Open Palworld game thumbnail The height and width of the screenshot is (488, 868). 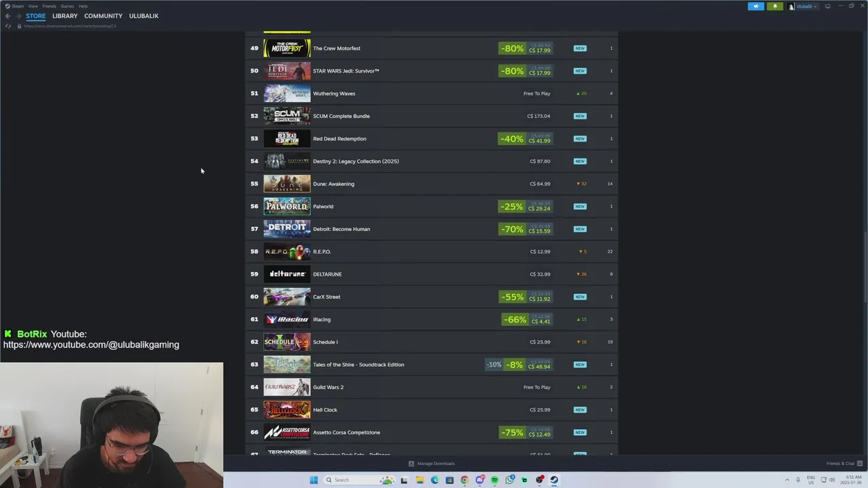coord(287,206)
